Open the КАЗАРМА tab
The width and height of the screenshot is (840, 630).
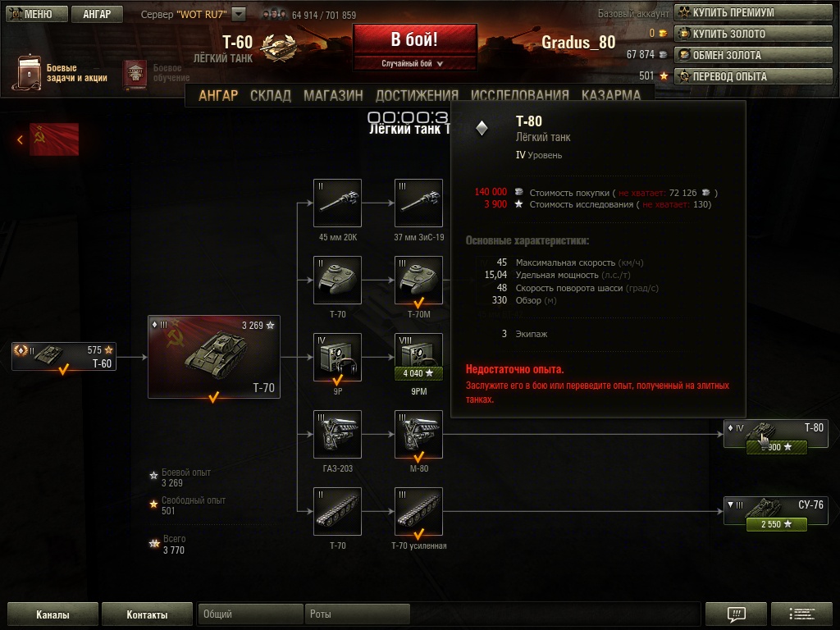(610, 95)
